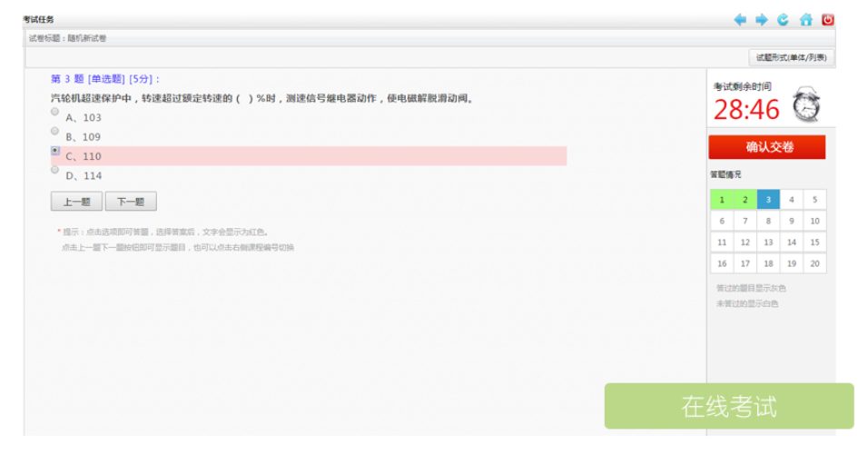The height and width of the screenshot is (465, 868).
Task: Choose the selected answer C, 110
Action: pyautogui.click(x=55, y=152)
